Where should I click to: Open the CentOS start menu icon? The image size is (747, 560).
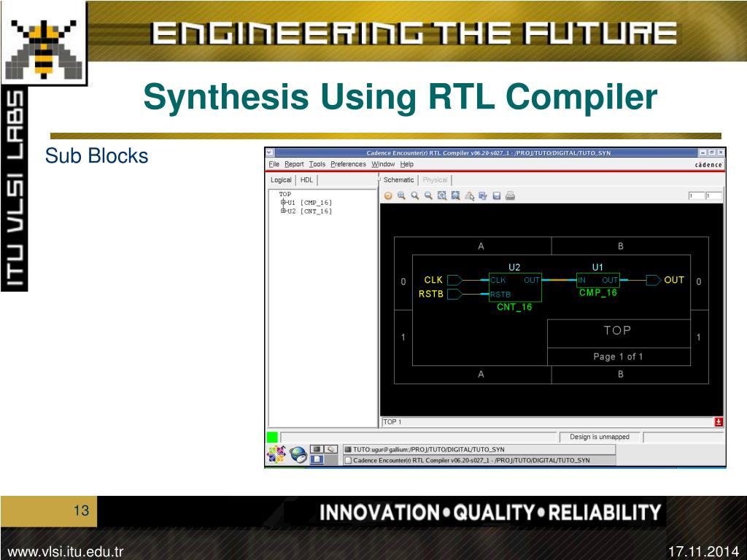(x=276, y=454)
